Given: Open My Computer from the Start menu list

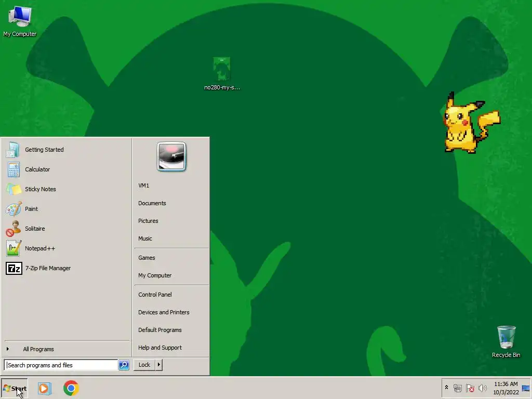Looking at the screenshot, I should point(155,275).
